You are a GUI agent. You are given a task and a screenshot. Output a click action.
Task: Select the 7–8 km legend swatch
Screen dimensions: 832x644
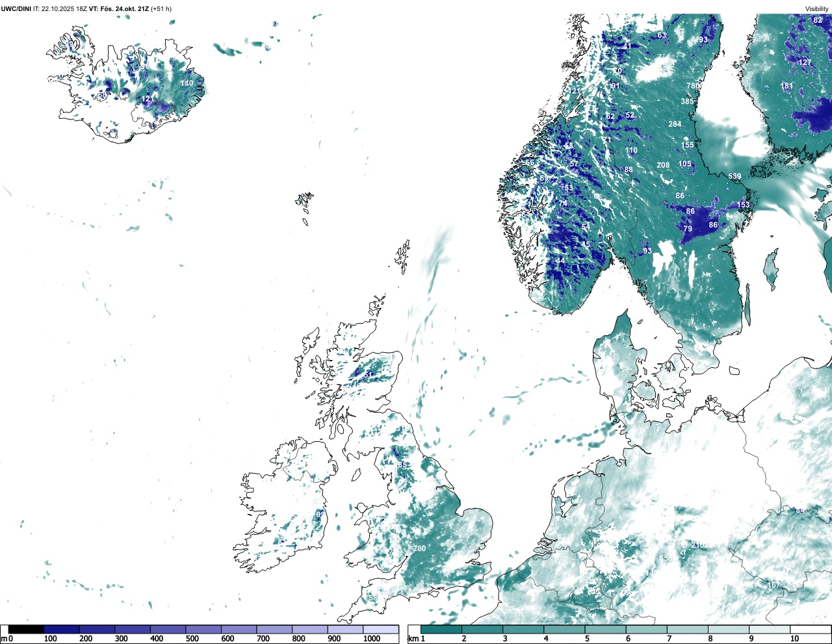point(687,629)
